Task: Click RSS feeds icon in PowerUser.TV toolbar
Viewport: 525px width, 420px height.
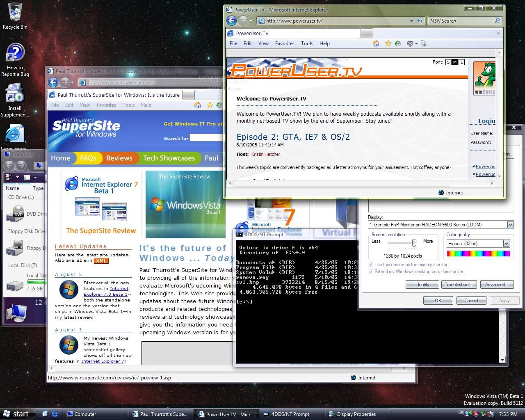Action: [409, 43]
